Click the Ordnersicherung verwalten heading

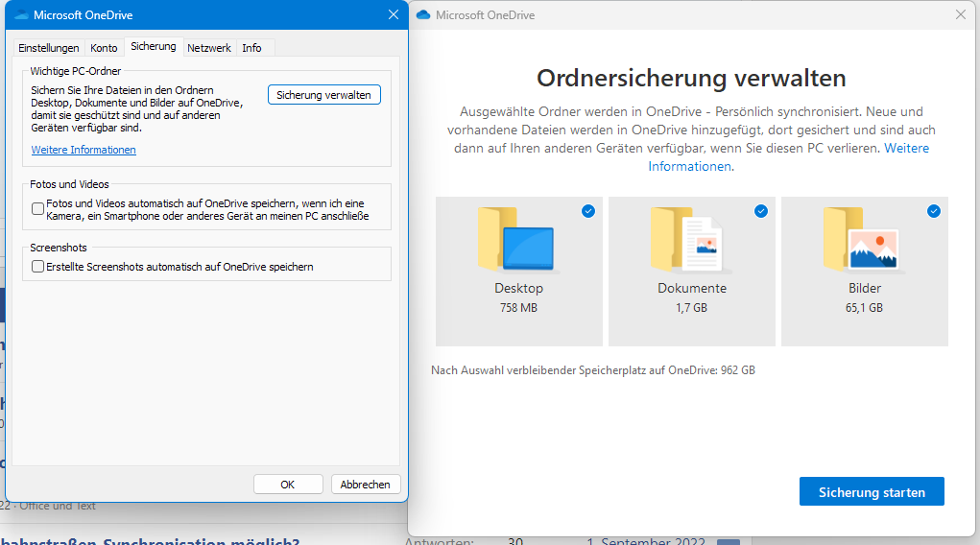[x=691, y=78]
